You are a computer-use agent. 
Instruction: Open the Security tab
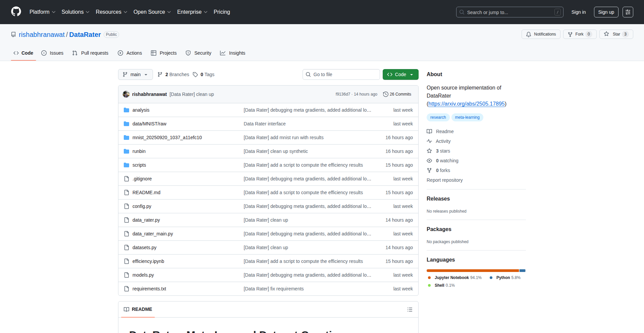[199, 53]
